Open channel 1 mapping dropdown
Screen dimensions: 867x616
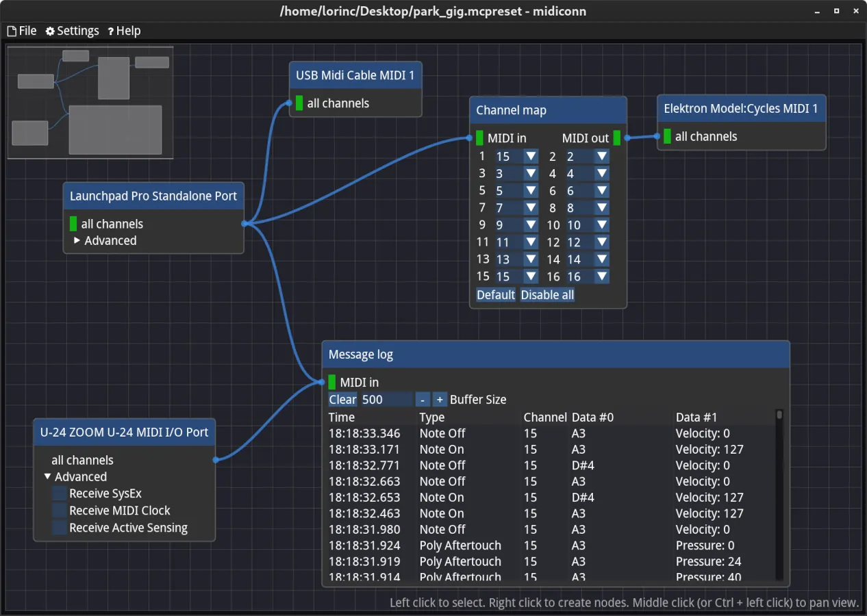coord(531,157)
